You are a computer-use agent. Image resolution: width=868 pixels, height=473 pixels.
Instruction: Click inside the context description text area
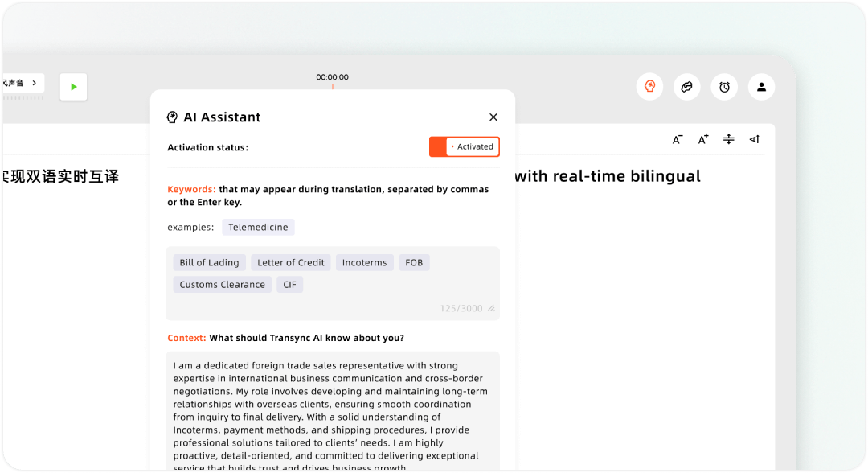pos(333,411)
